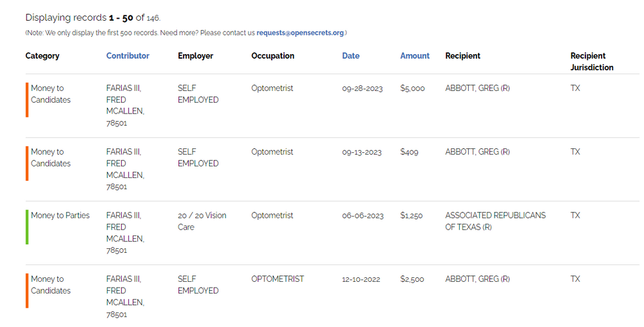
Task: Select the 09-28-2023 date cell
Action: pyautogui.click(x=362, y=88)
